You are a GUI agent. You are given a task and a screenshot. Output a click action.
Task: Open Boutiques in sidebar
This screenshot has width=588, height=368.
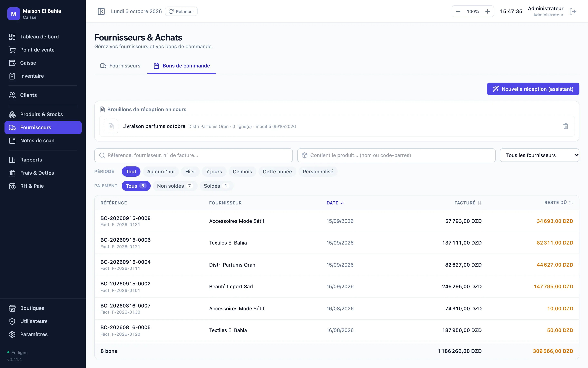pyautogui.click(x=43, y=308)
